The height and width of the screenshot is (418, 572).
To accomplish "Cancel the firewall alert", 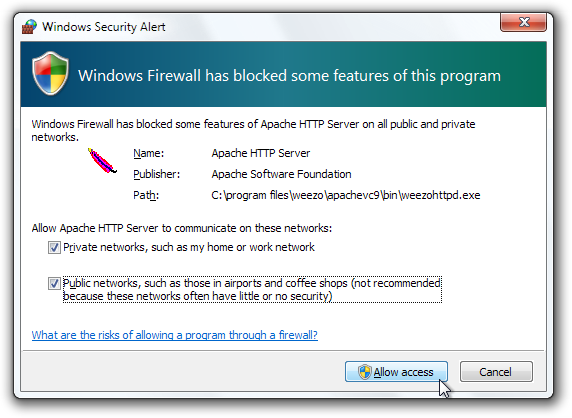I will [x=496, y=372].
